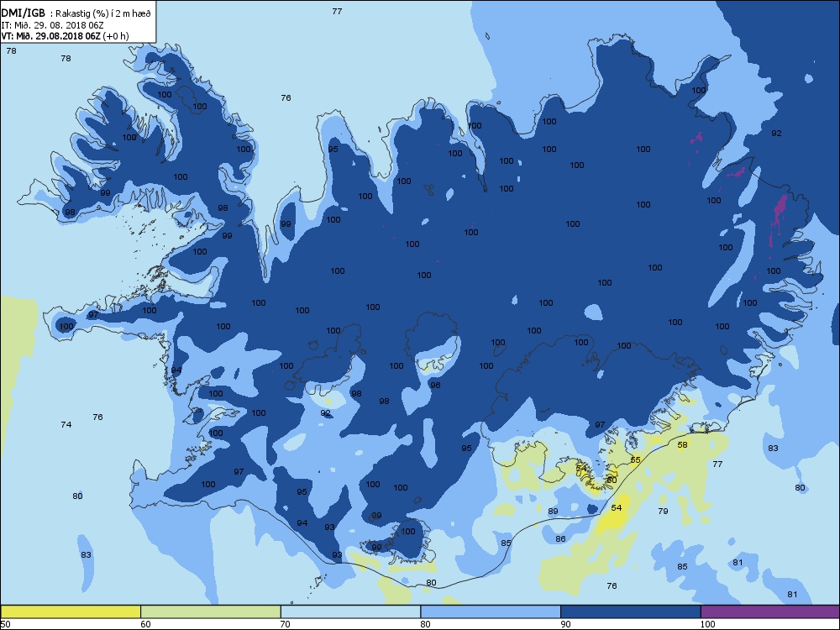Click the humidity value '96' on the map

pyautogui.click(x=435, y=385)
